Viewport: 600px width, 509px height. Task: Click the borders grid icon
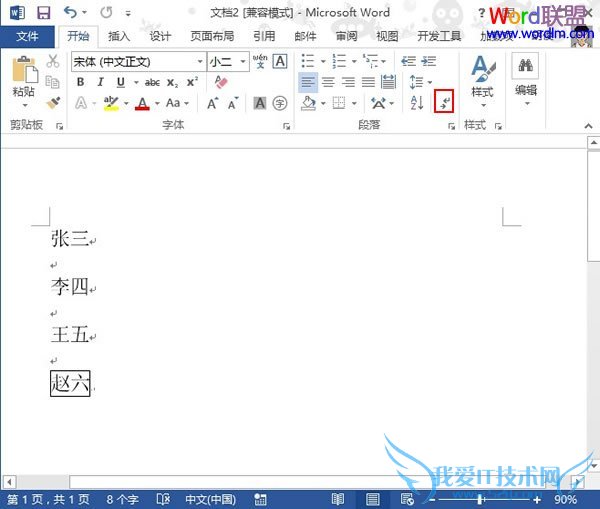pyautogui.click(x=339, y=103)
